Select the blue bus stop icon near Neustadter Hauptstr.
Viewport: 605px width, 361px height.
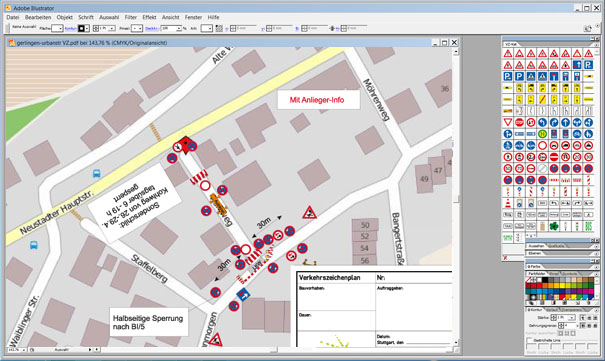coord(96,174)
